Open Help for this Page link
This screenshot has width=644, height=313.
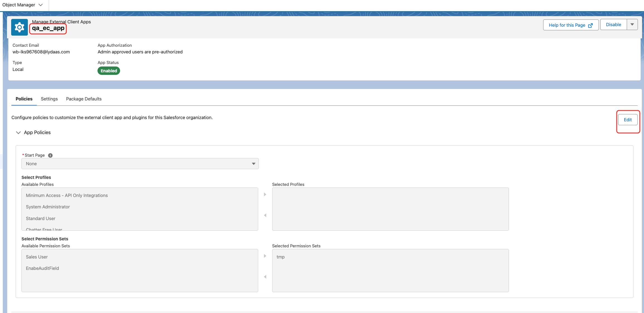click(570, 25)
